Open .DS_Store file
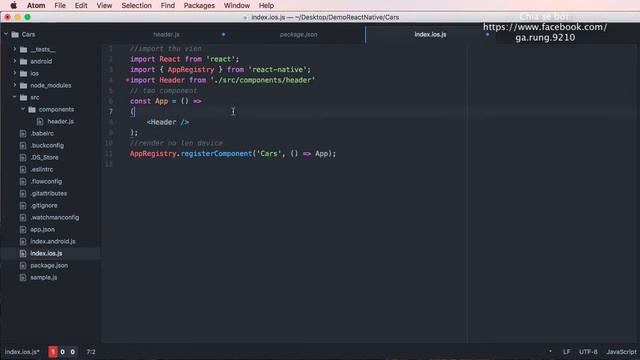The width and height of the screenshot is (640, 360). click(x=44, y=158)
